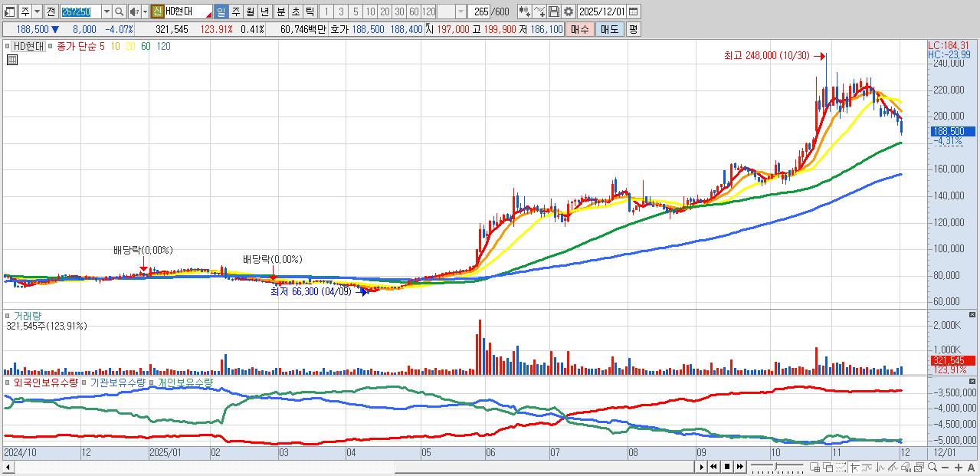Select the 주 weekly period button

pos(236,11)
